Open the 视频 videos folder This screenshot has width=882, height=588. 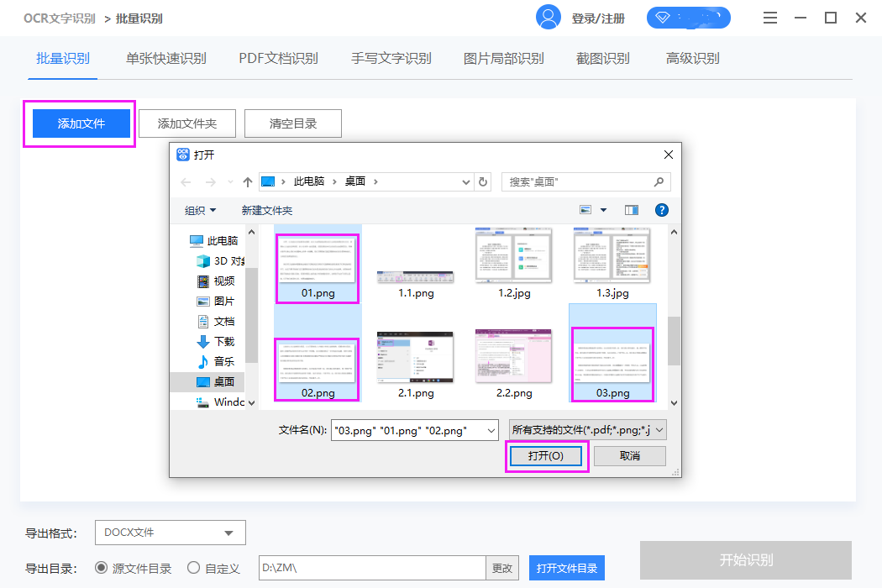(x=215, y=281)
